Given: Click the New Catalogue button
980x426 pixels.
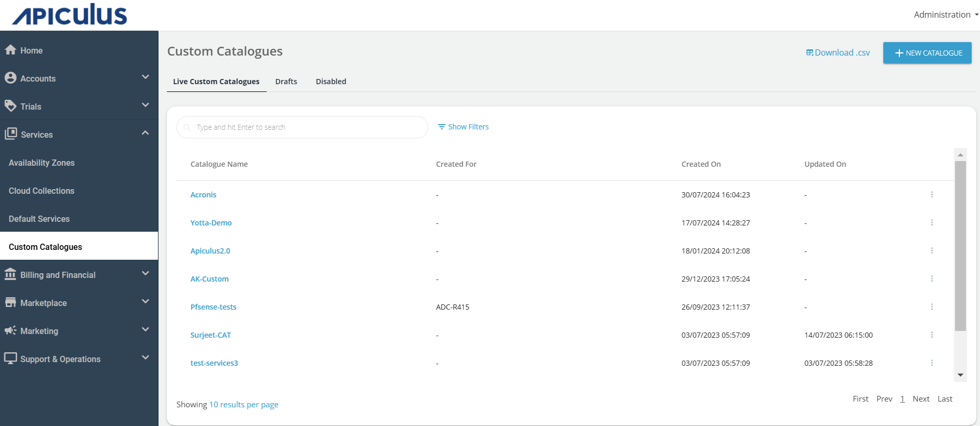Looking at the screenshot, I should tap(927, 53).
